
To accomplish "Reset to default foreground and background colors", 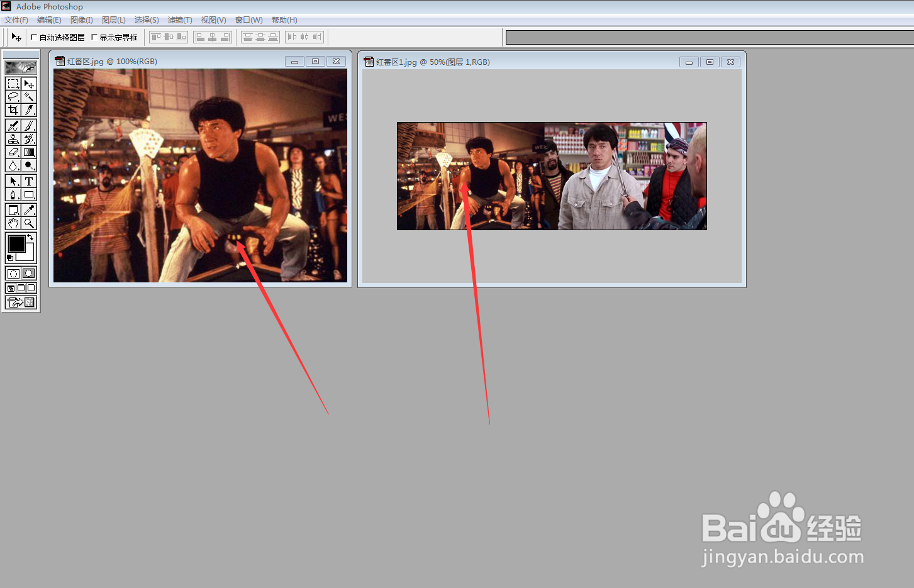I will [x=9, y=258].
